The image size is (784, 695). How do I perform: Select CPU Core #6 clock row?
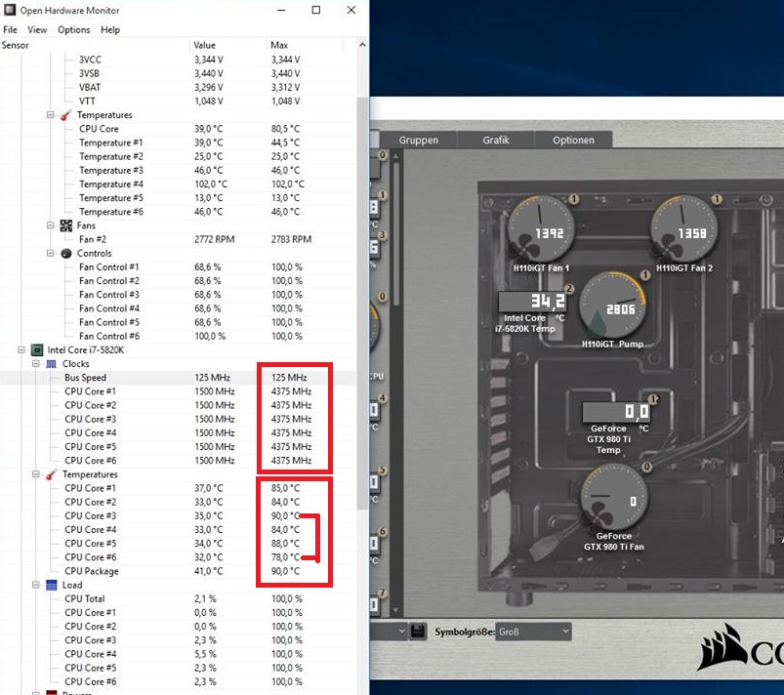178,461
